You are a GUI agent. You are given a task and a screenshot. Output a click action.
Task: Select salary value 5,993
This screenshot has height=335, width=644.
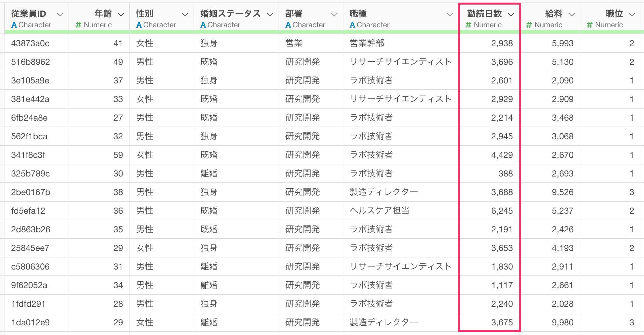click(x=562, y=43)
